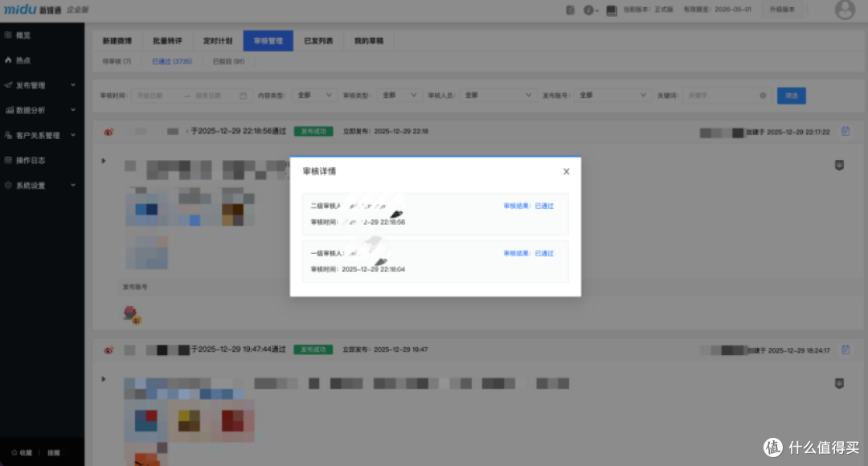This screenshot has width=868, height=466.
Task: Click the 发布账号 avatar under first post
Action: pos(133,315)
